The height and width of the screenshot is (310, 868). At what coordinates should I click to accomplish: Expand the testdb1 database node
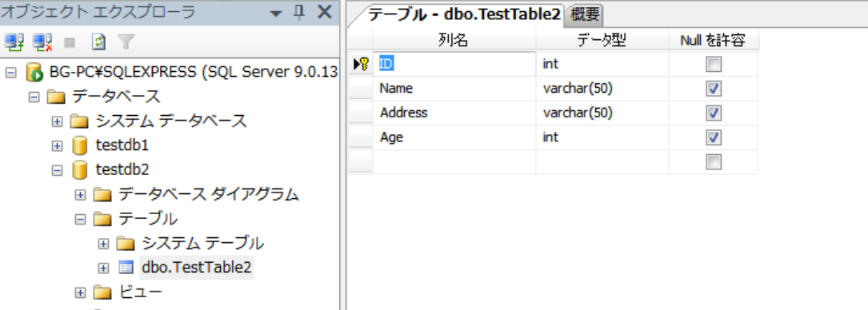coord(57,146)
